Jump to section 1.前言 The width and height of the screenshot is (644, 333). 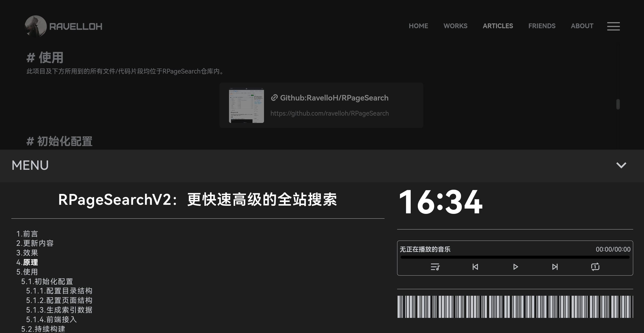click(x=27, y=234)
